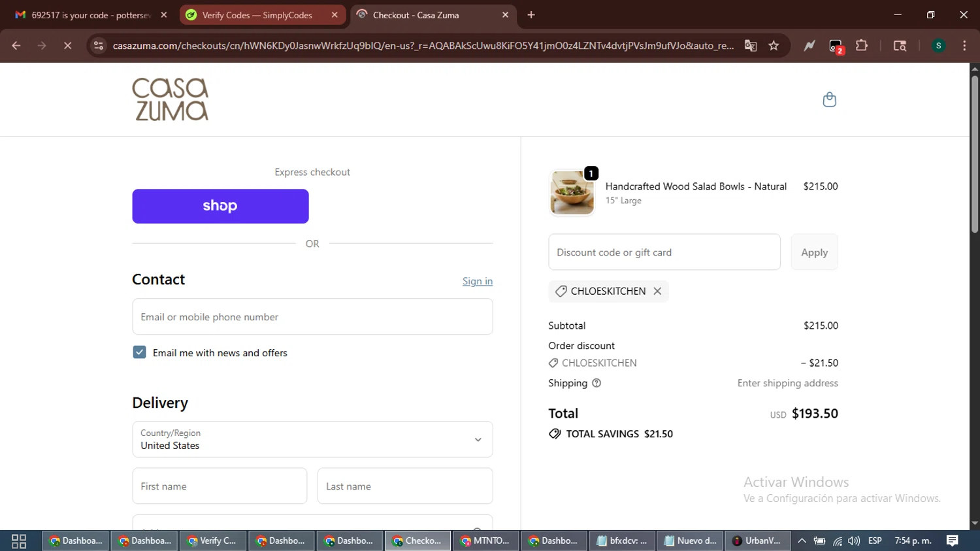Click the lightning-style extension icon
The height and width of the screenshot is (551, 980).
[x=809, y=46]
